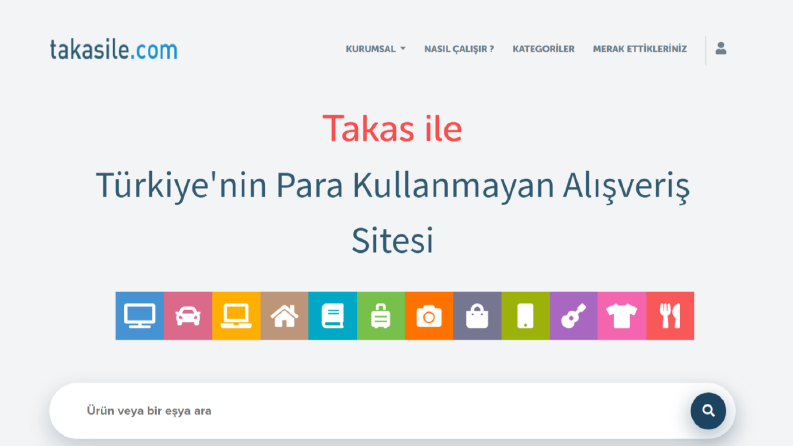Choose the yellow laptop computers category icon
This screenshot has height=446, width=793.
[x=236, y=316]
